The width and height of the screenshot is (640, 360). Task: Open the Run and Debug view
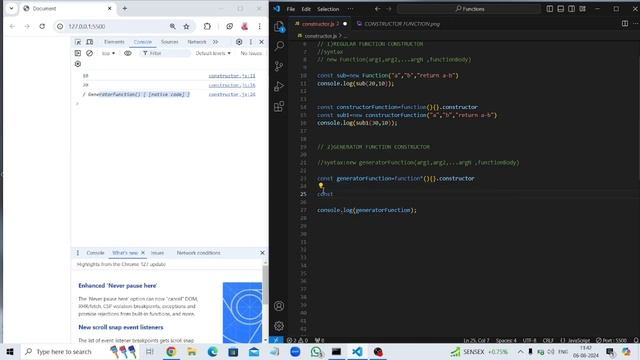tap(279, 86)
